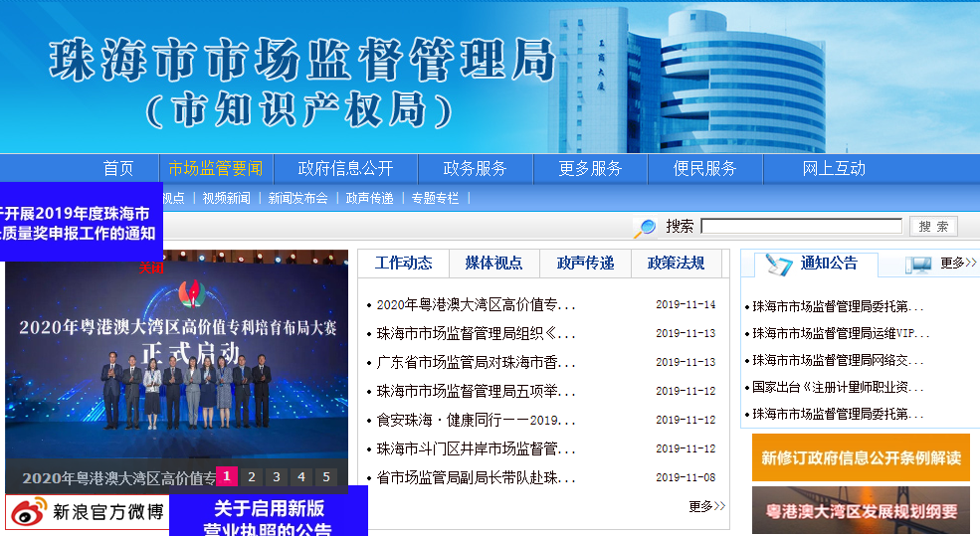
Task: Open notice 珠海市市场监督管理局运维VIP...
Action: 841,333
